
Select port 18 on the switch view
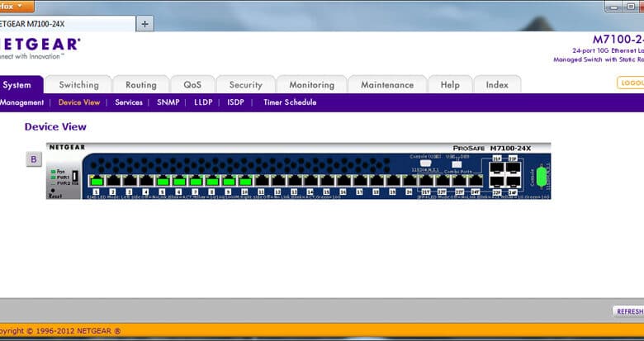376,180
